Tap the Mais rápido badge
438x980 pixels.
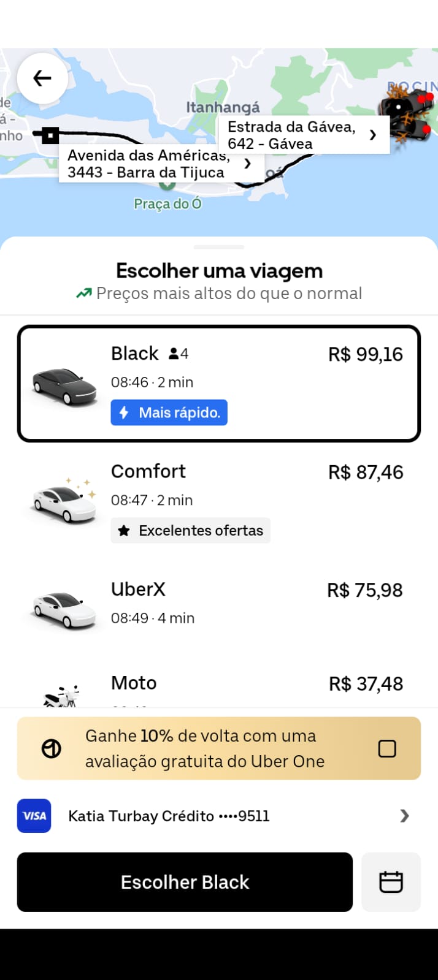point(169,412)
